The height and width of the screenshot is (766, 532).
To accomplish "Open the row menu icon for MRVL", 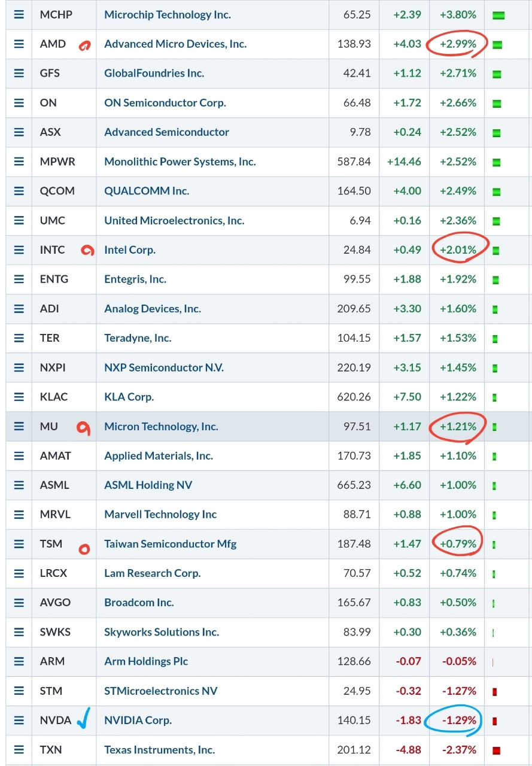I will coord(19,514).
